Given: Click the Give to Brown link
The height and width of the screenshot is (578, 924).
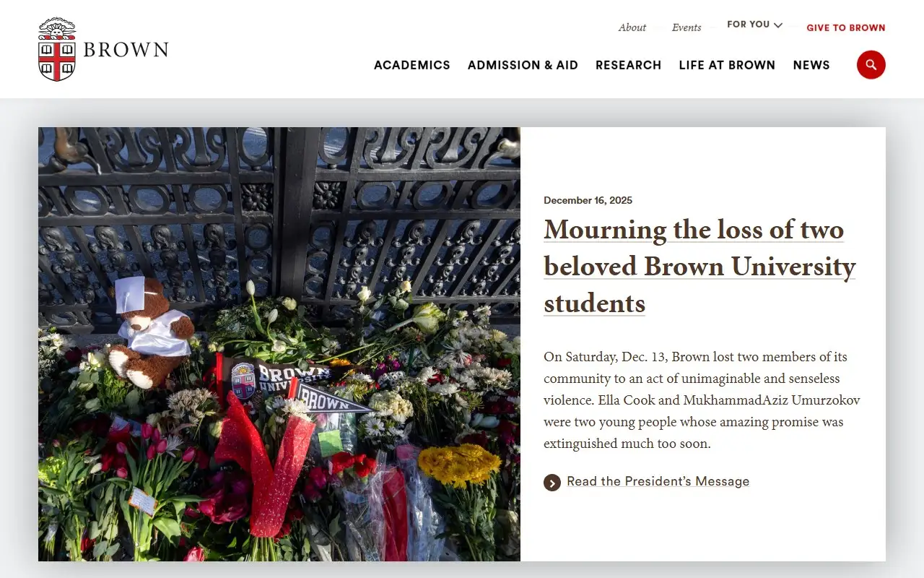Looking at the screenshot, I should tap(845, 28).
